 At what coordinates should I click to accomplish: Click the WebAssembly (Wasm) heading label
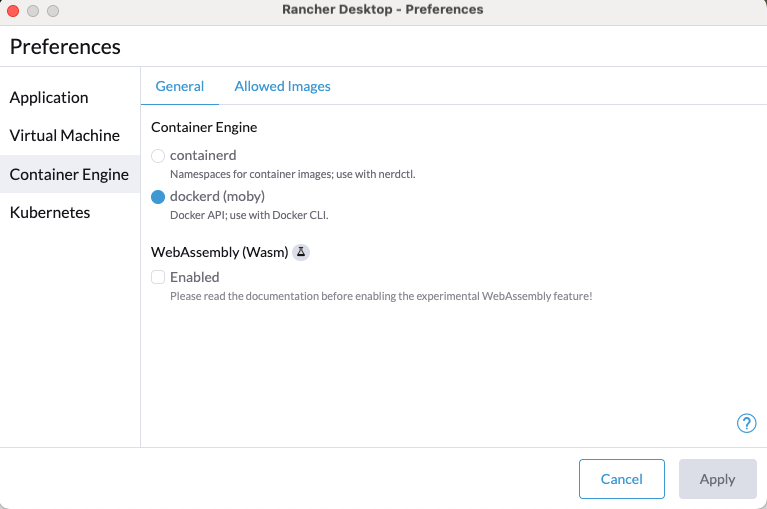point(219,252)
